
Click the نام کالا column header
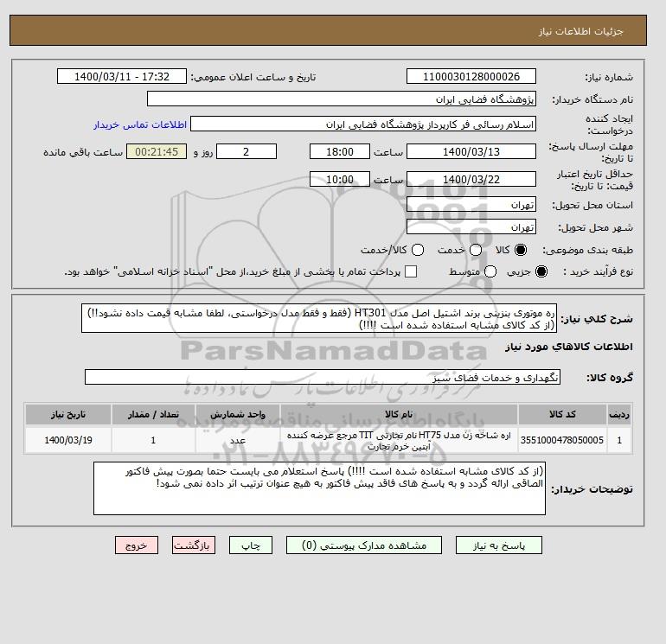pyautogui.click(x=399, y=414)
